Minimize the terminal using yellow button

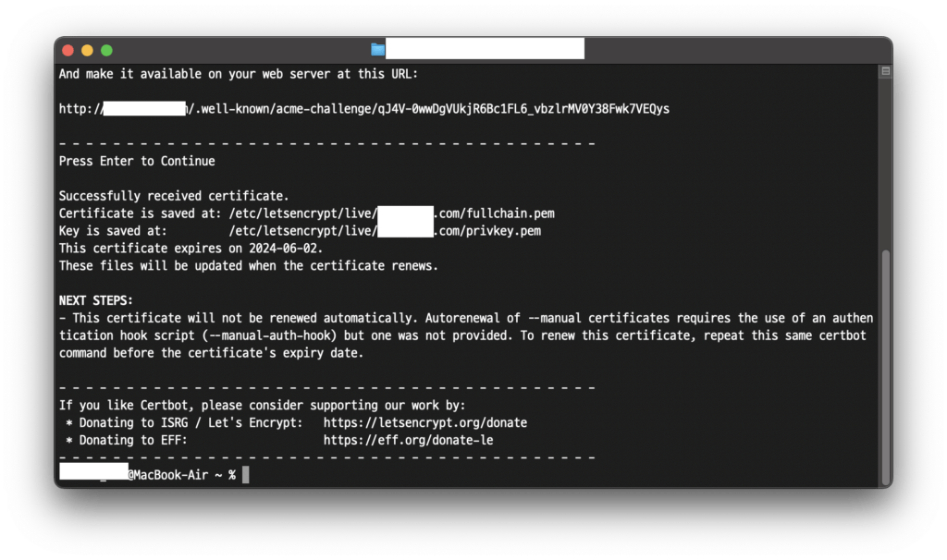[x=88, y=50]
